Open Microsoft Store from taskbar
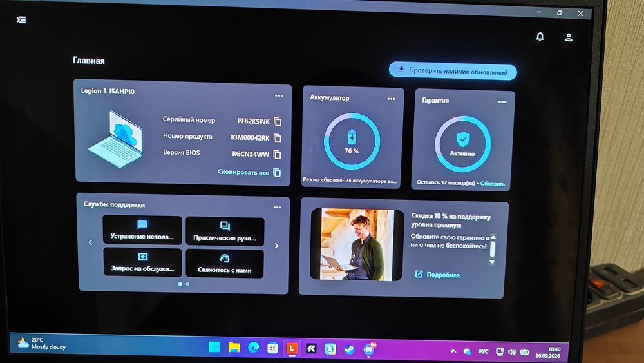Screen dimensions: 644x363 click(x=272, y=348)
